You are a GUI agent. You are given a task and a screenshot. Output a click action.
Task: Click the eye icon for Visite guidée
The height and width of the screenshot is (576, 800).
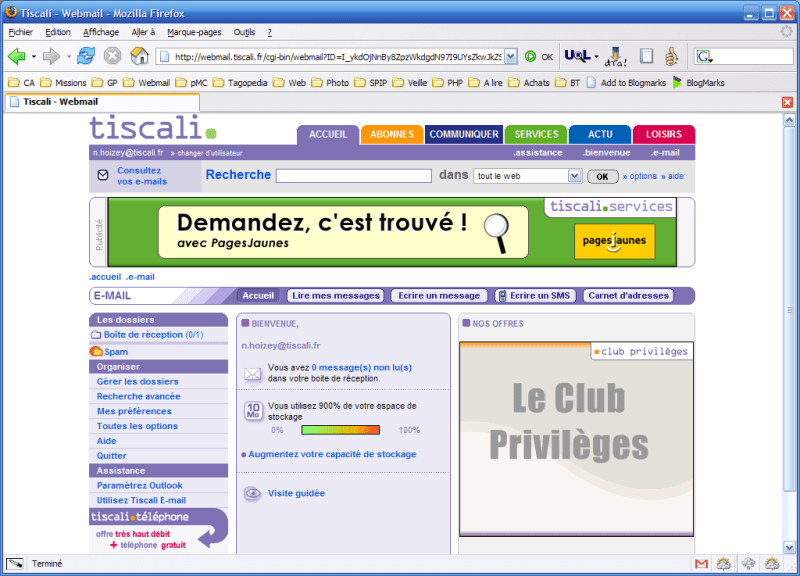252,493
